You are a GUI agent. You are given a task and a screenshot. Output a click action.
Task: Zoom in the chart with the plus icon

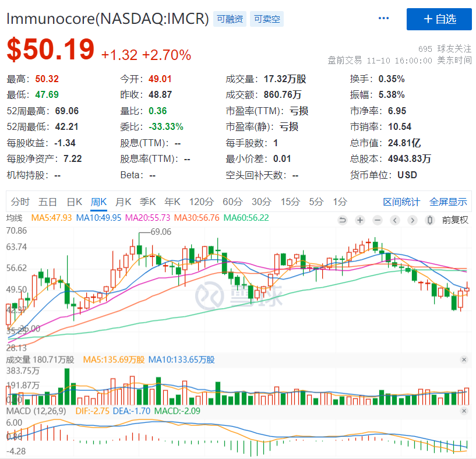point(360,220)
